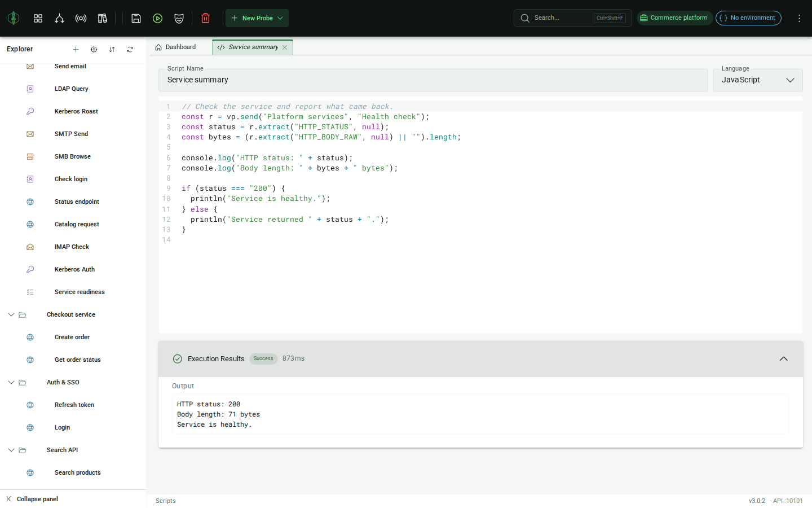Close the Service summary tab

285,47
